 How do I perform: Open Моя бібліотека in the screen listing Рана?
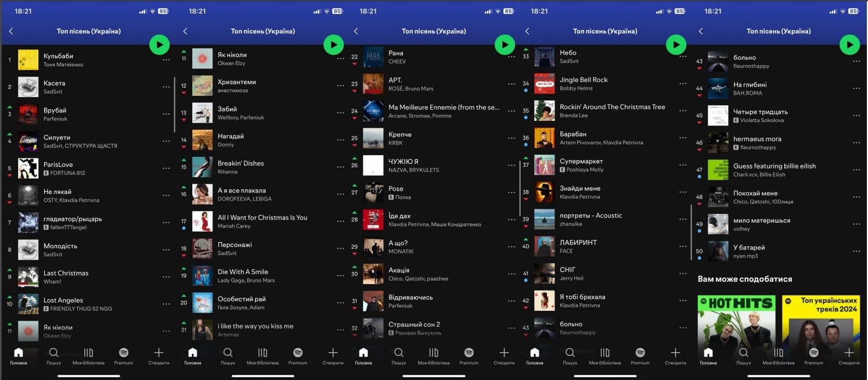(x=434, y=356)
